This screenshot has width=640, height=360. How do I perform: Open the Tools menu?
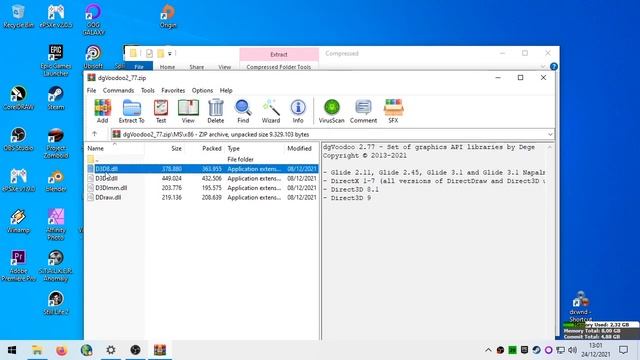coord(148,90)
